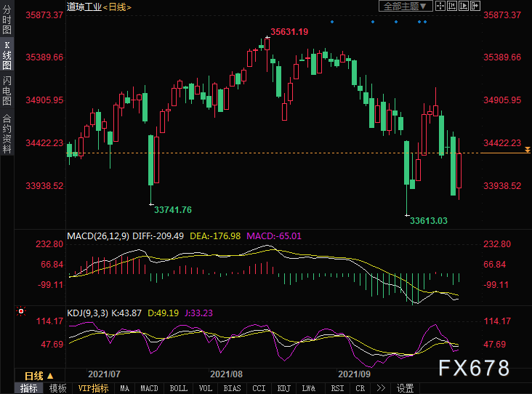The height and width of the screenshot is (394, 532).
Task: Choose the VOL indicator
Action: [x=205, y=388]
